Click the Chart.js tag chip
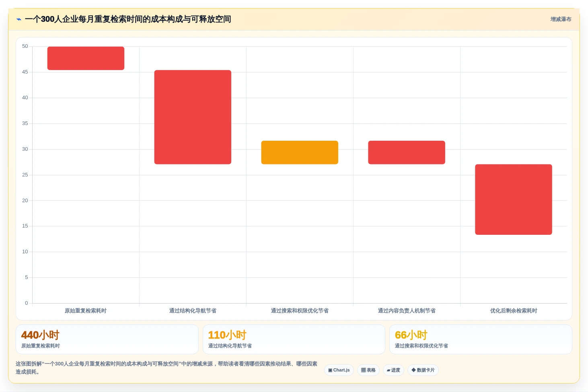 339,370
